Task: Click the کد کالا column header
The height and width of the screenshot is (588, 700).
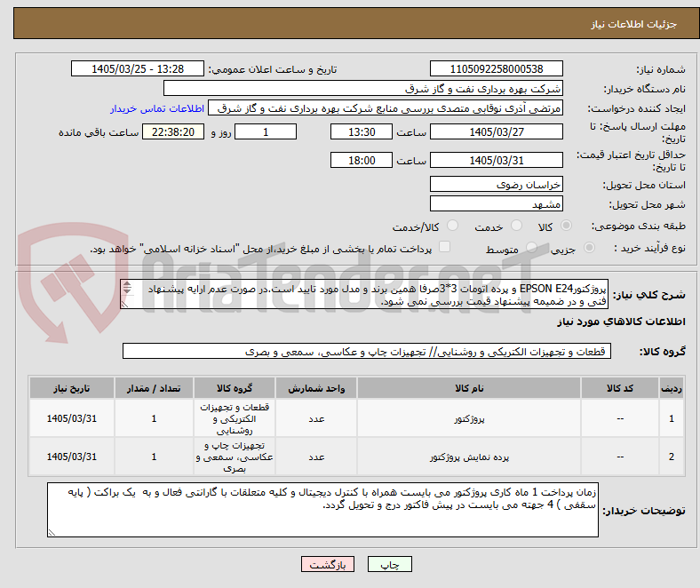Action: click(x=620, y=388)
